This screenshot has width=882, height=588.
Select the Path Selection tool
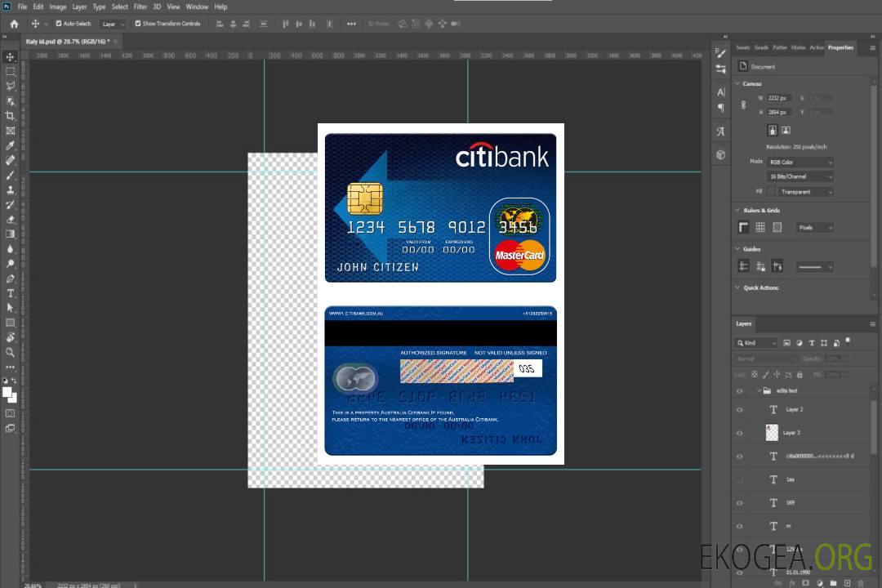(x=10, y=308)
